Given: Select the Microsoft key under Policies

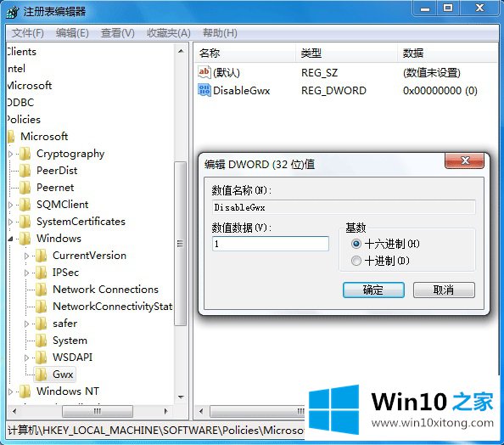Looking at the screenshot, I should (x=44, y=137).
